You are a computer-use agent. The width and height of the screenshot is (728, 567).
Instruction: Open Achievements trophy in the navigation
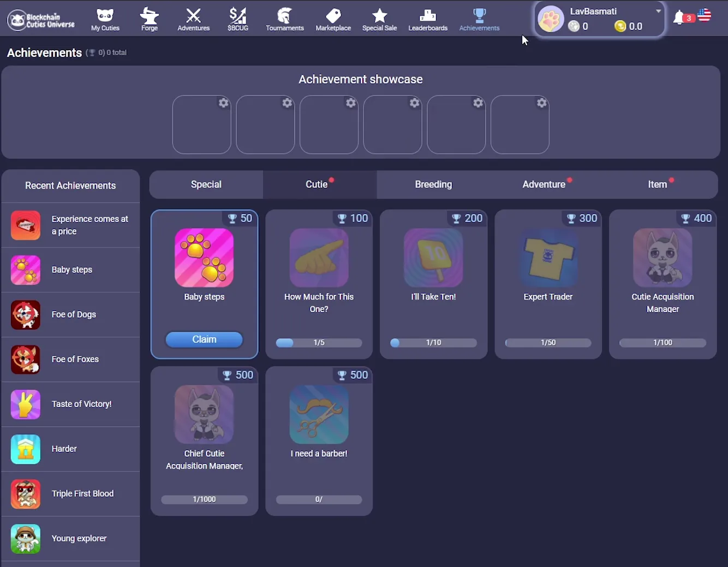tap(479, 20)
